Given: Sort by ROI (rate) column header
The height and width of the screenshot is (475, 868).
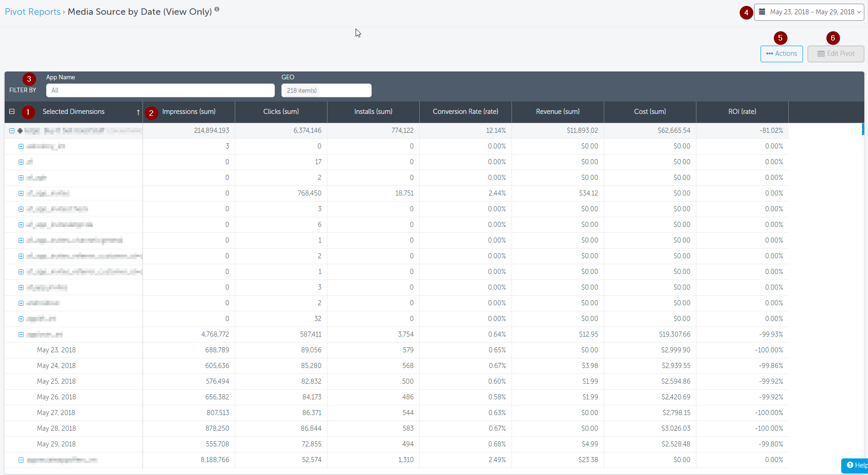Looking at the screenshot, I should point(742,112).
